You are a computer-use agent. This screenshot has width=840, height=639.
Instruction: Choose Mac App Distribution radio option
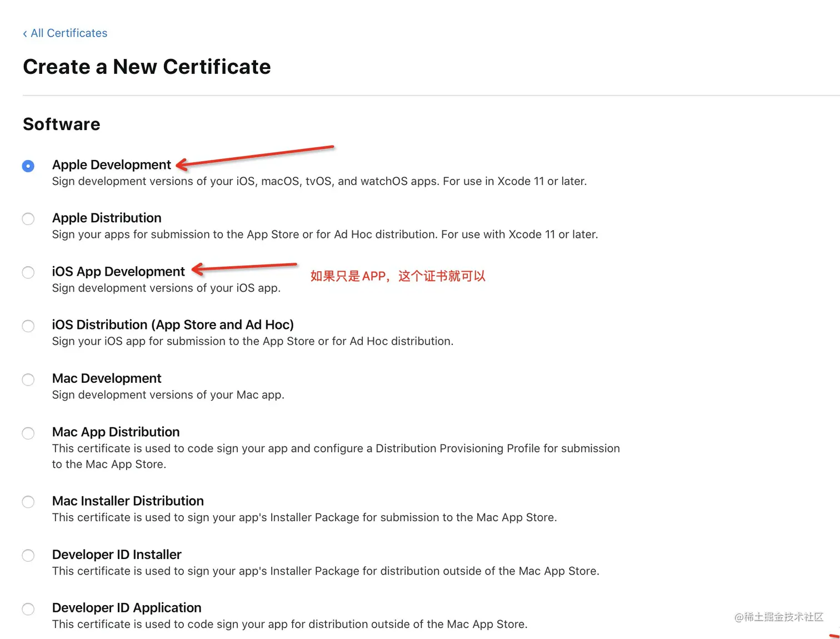tap(28, 433)
